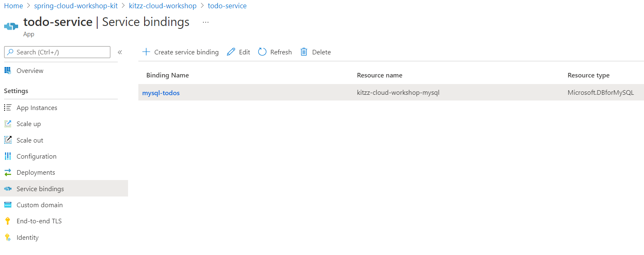Click the Resource name column header
The height and width of the screenshot is (255, 644).
pos(380,75)
